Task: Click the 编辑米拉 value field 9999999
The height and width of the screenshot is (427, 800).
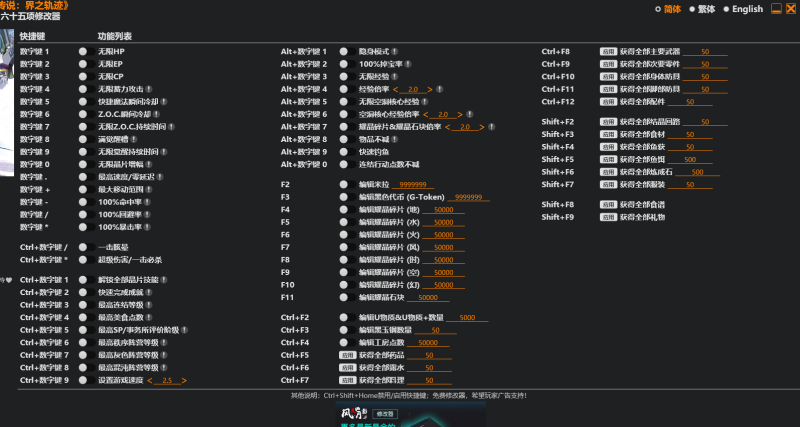Action: point(412,185)
